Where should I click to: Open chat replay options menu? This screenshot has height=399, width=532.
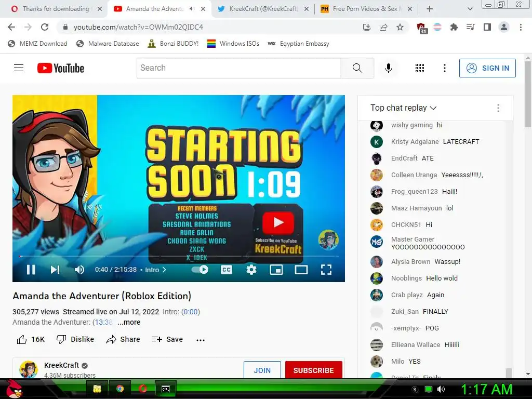[x=498, y=108]
